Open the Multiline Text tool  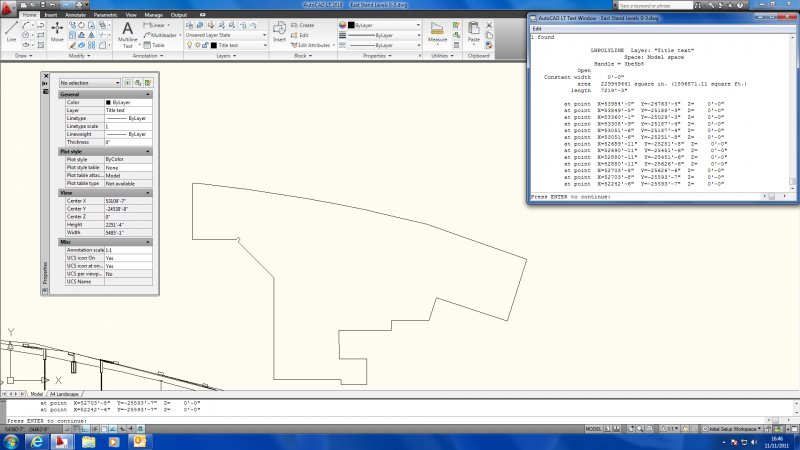[x=128, y=34]
